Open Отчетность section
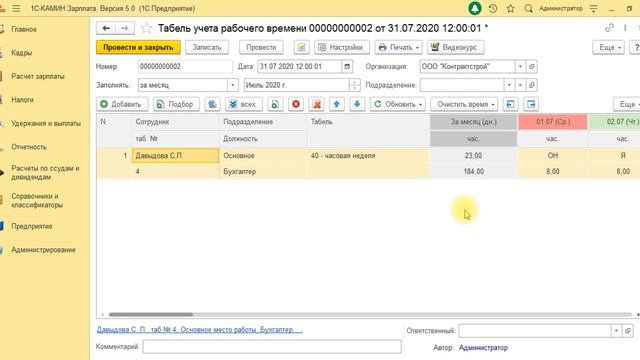Image resolution: width=640 pixels, height=360 pixels. pos(29,147)
